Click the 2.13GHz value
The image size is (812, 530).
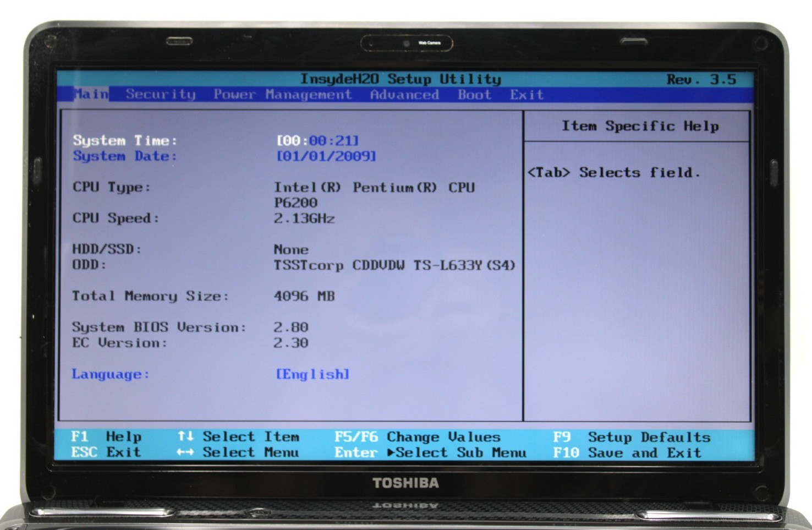pos(304,218)
